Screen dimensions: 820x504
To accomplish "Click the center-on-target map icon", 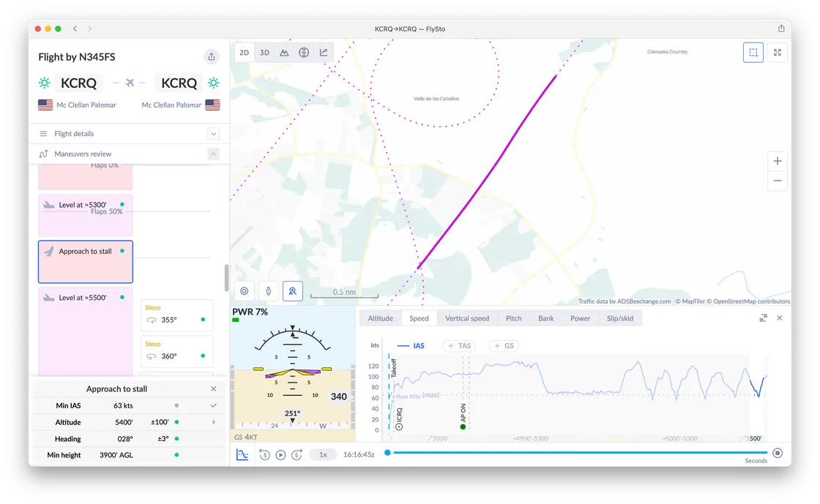I will click(245, 291).
